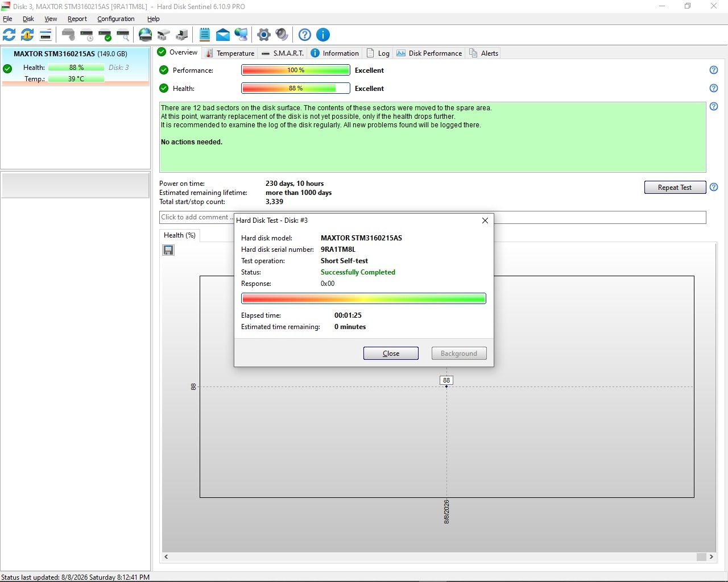The height and width of the screenshot is (582, 728).
Task: Click the help icon beside Health row
Action: click(x=714, y=88)
